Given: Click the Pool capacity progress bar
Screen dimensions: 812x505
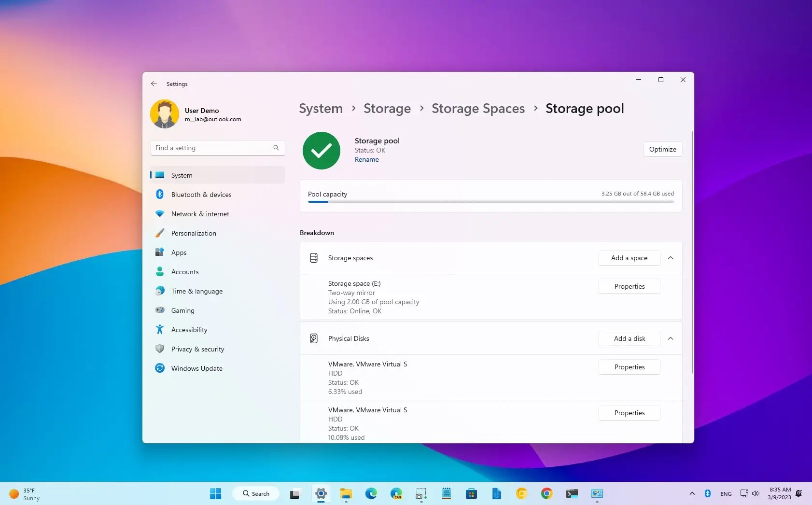Looking at the screenshot, I should click(x=490, y=202).
